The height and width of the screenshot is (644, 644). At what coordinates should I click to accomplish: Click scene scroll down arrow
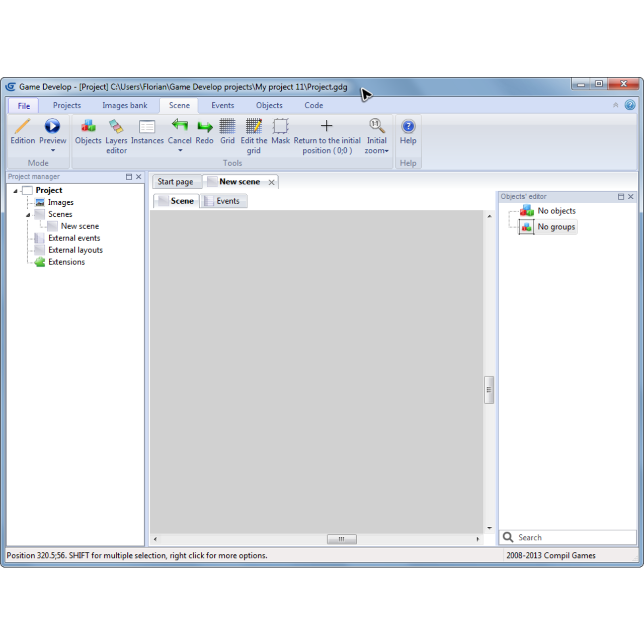490,528
